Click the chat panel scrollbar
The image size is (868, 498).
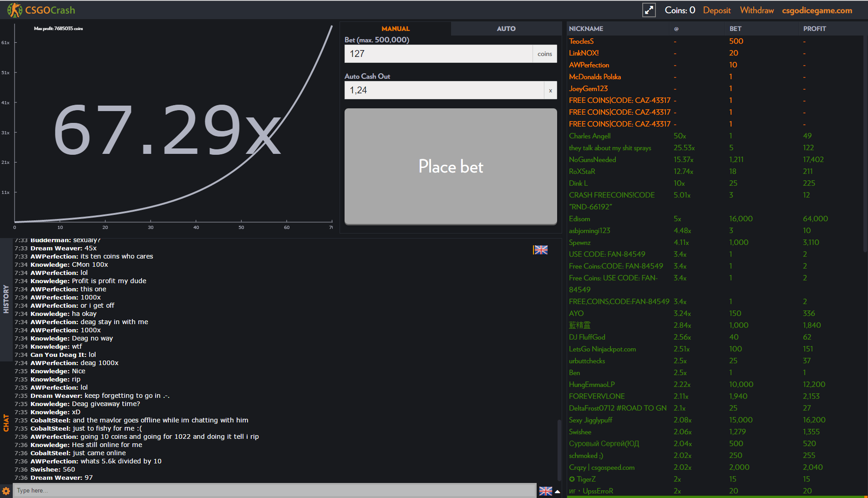click(559, 451)
